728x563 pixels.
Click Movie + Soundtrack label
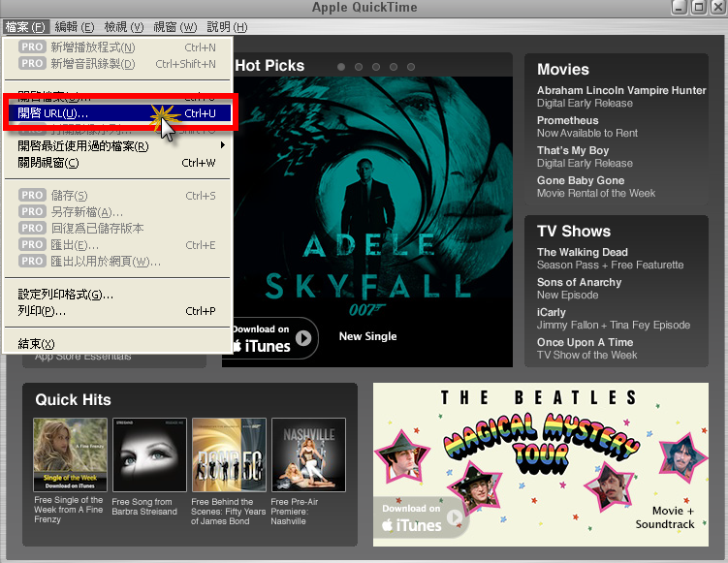coord(665,517)
